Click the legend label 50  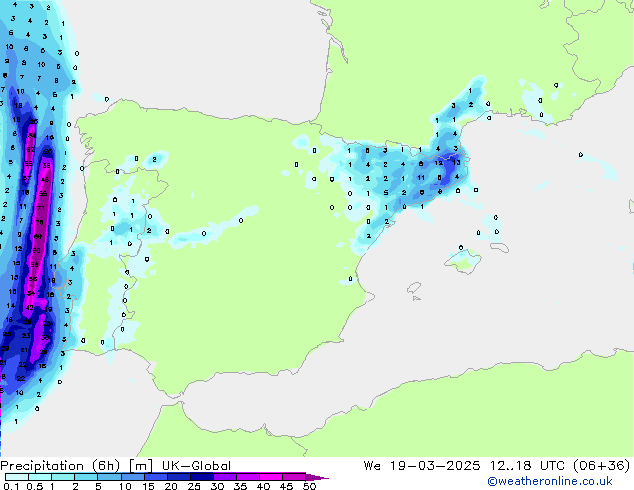(x=310, y=486)
